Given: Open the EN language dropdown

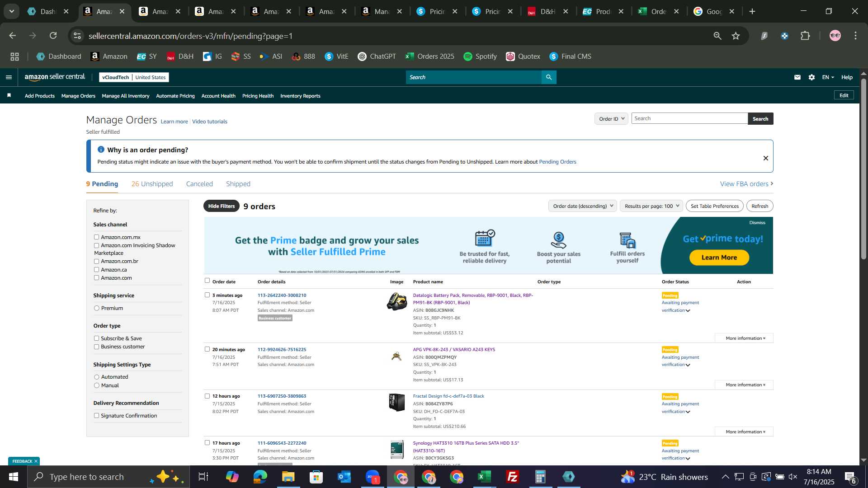Looking at the screenshot, I should click(x=828, y=77).
